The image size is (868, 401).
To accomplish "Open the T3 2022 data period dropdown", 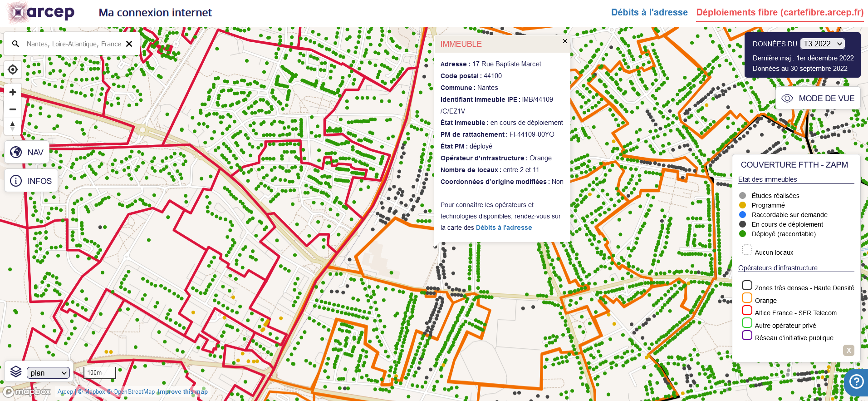I will 822,44.
